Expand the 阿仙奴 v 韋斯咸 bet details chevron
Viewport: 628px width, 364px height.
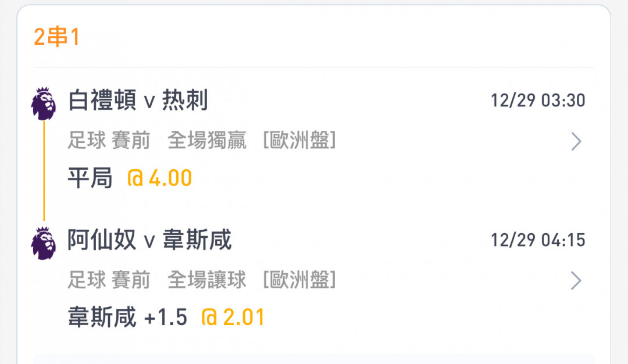tap(576, 281)
